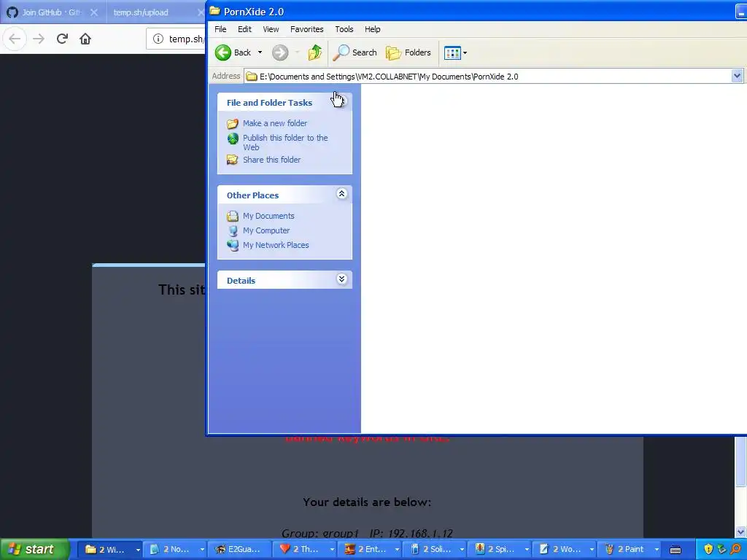The width and height of the screenshot is (747, 560).
Task: Click the address bar path field
Action: pyautogui.click(x=488, y=76)
